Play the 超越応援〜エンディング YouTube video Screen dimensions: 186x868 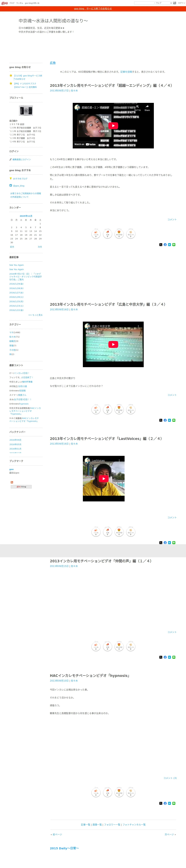click(x=113, y=126)
